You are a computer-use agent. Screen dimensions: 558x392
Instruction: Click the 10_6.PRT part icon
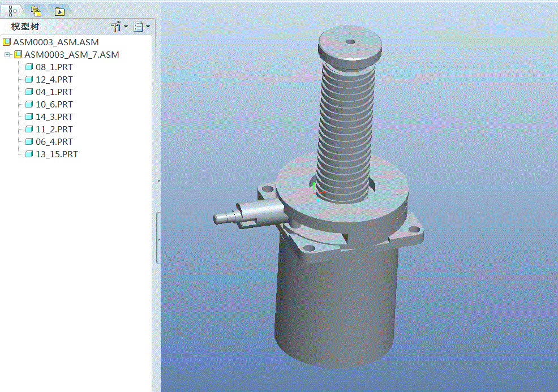click(29, 104)
